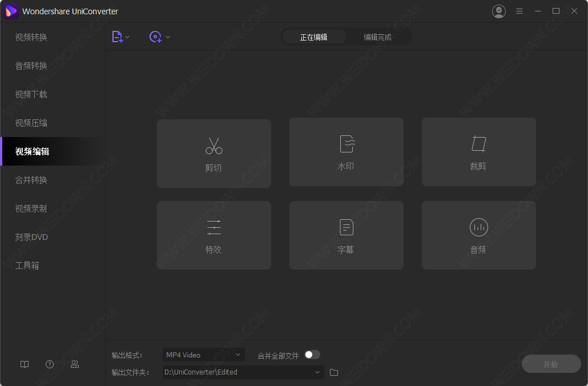Click the help question mark icon
The height and width of the screenshot is (386, 588).
[50, 364]
